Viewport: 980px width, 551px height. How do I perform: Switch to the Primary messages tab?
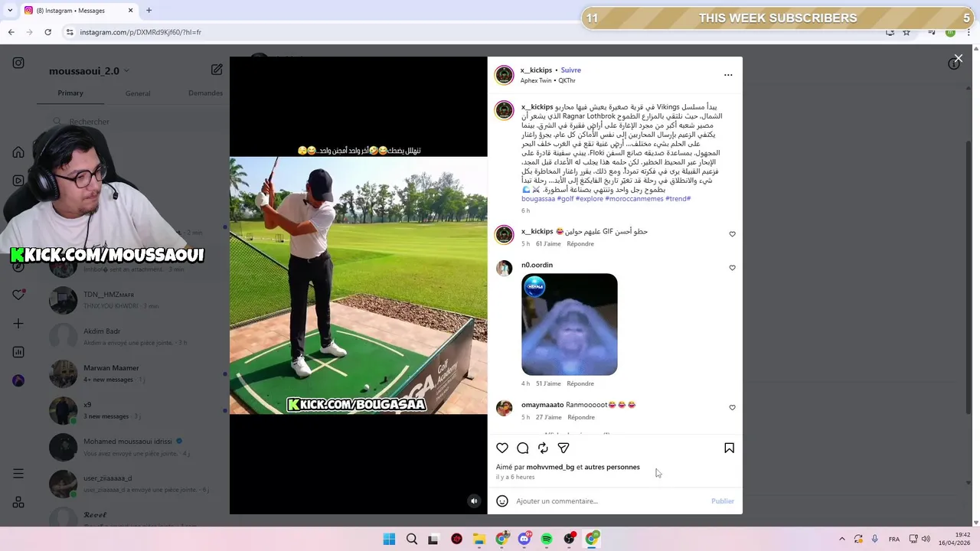point(70,93)
